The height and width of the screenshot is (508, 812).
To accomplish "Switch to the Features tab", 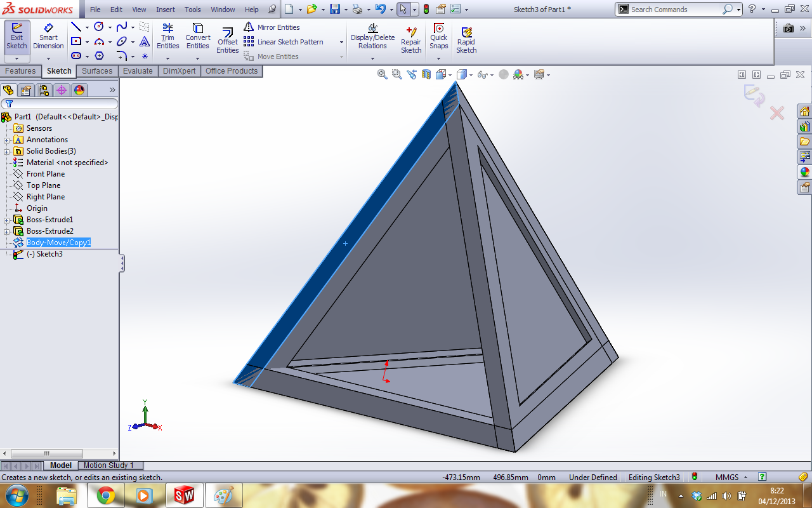I will pyautogui.click(x=20, y=71).
